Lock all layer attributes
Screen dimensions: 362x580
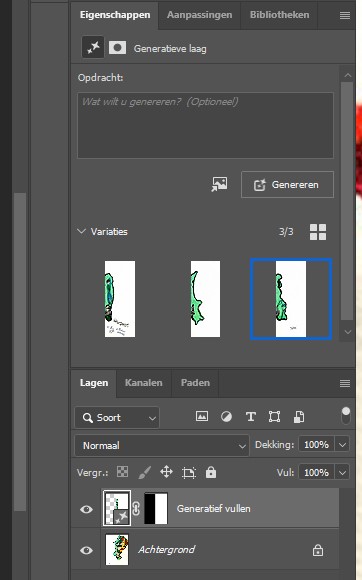point(211,472)
